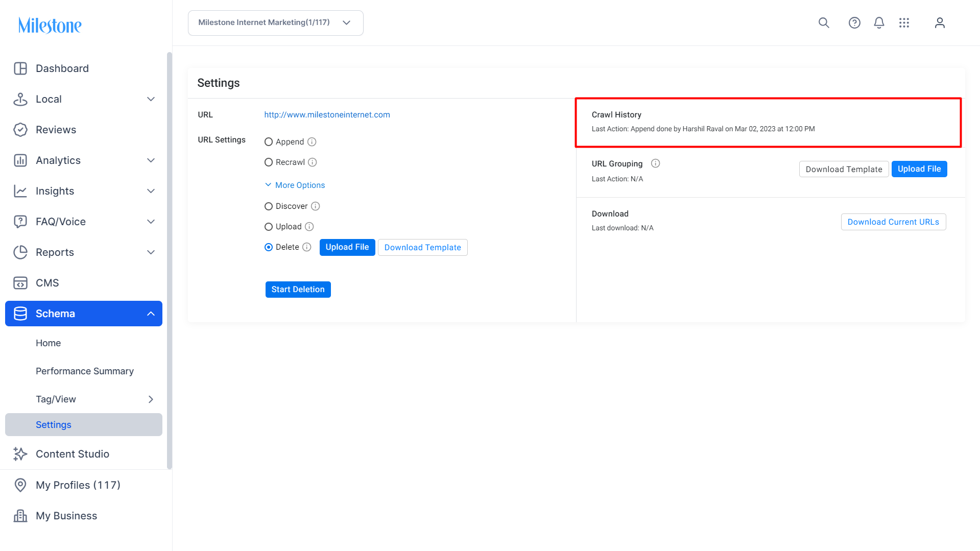Click the Local sidebar icon
This screenshot has height=551, width=980.
(20, 99)
